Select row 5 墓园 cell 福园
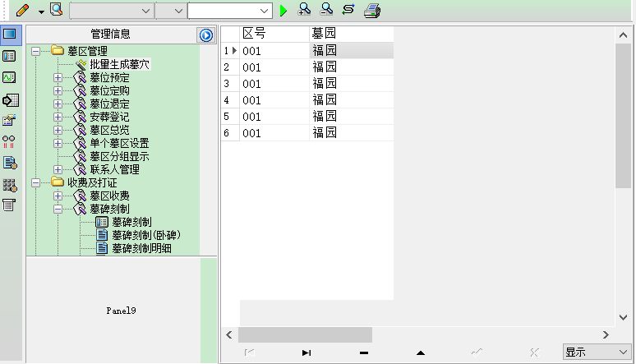The image size is (636, 364). tap(351, 117)
